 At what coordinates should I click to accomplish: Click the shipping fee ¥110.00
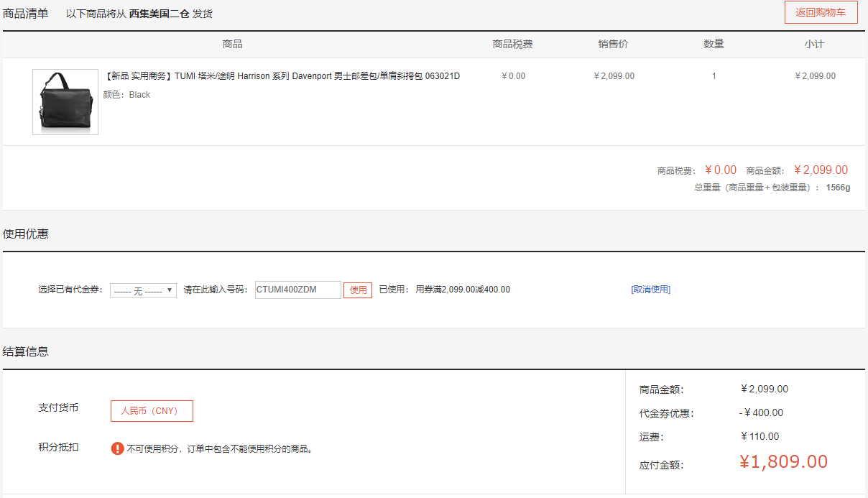[759, 436]
